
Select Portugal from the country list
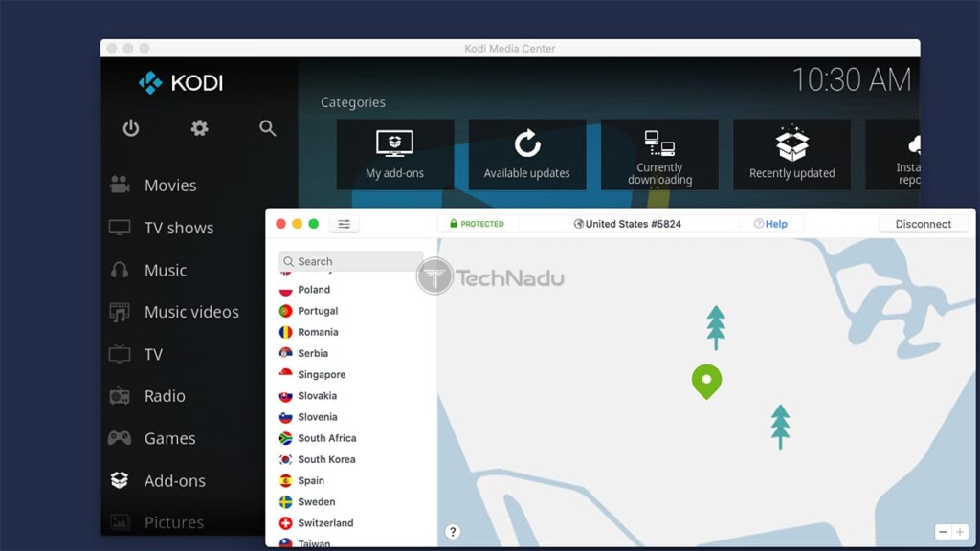coord(318,311)
